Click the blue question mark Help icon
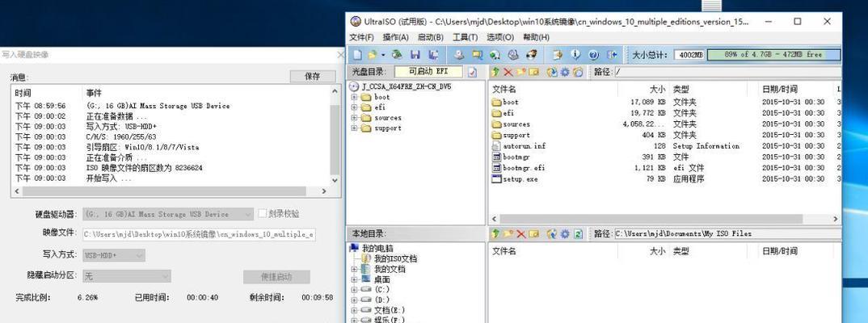This screenshot has height=323, width=868. [x=594, y=54]
